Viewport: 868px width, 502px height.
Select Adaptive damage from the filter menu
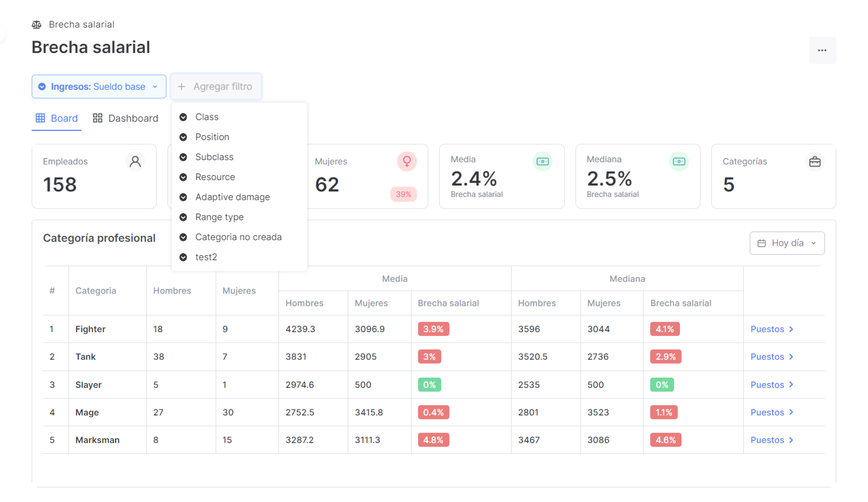tap(232, 197)
